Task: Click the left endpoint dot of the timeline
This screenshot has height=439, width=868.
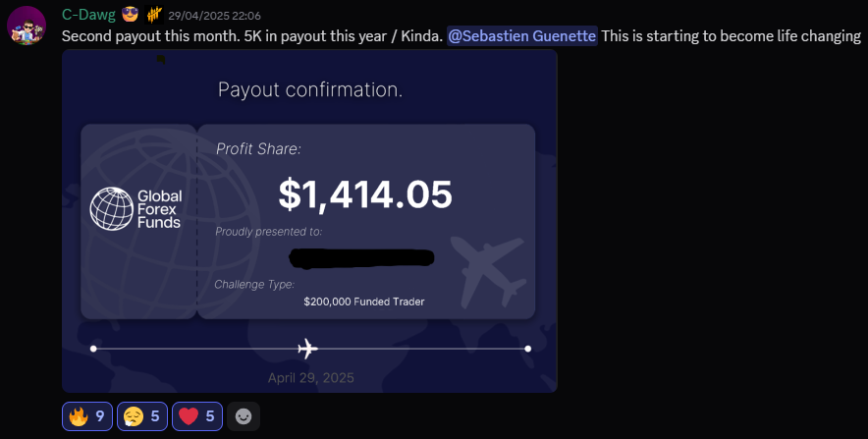Action: [x=93, y=349]
